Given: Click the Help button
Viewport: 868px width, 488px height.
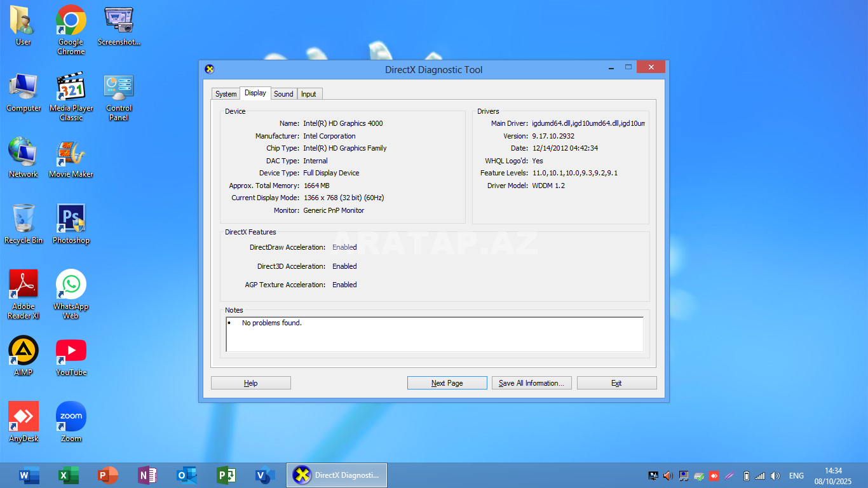Looking at the screenshot, I should 251,383.
